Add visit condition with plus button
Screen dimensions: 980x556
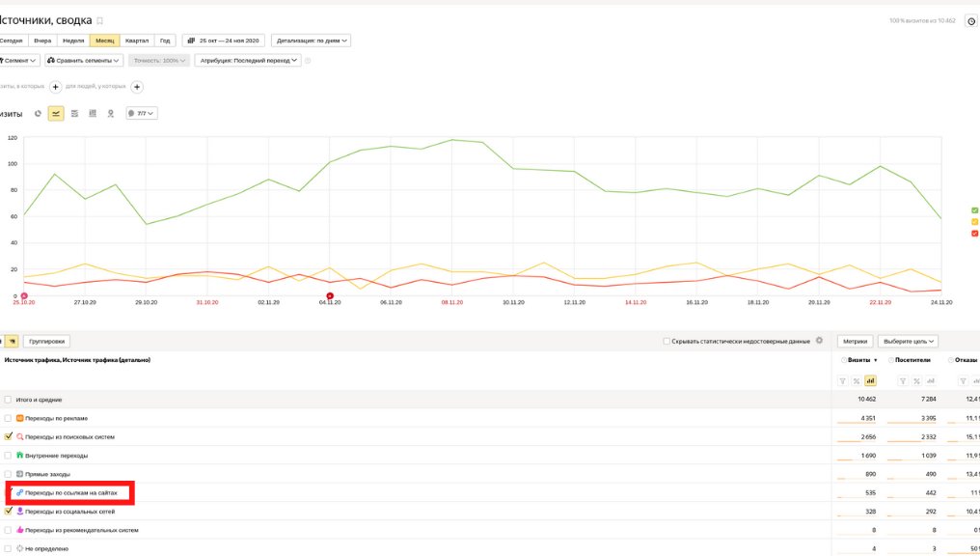click(56, 87)
